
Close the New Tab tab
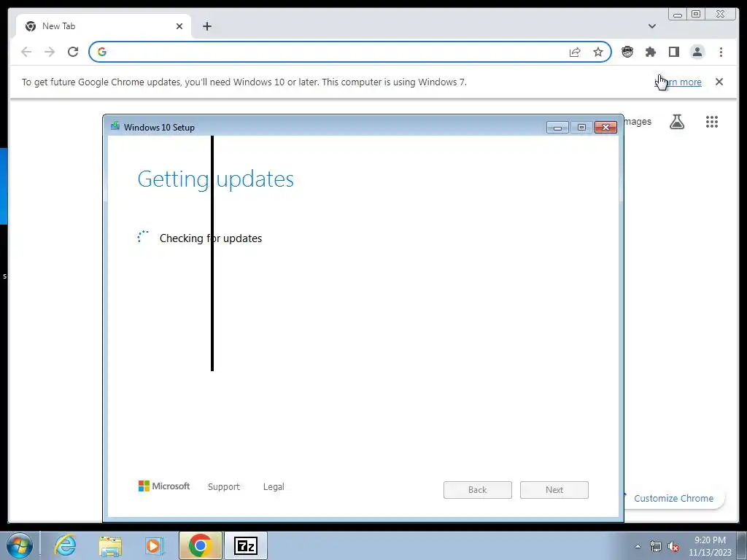tap(179, 26)
